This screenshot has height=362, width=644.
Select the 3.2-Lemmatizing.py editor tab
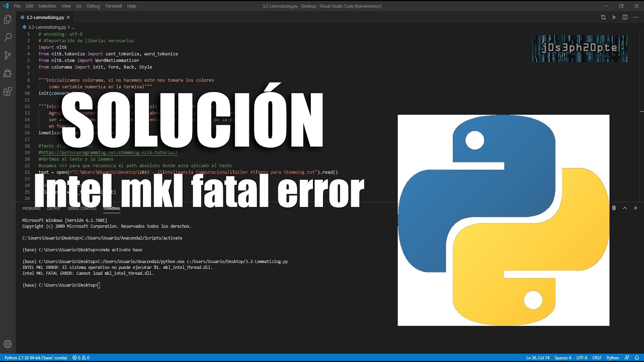pos(45,17)
